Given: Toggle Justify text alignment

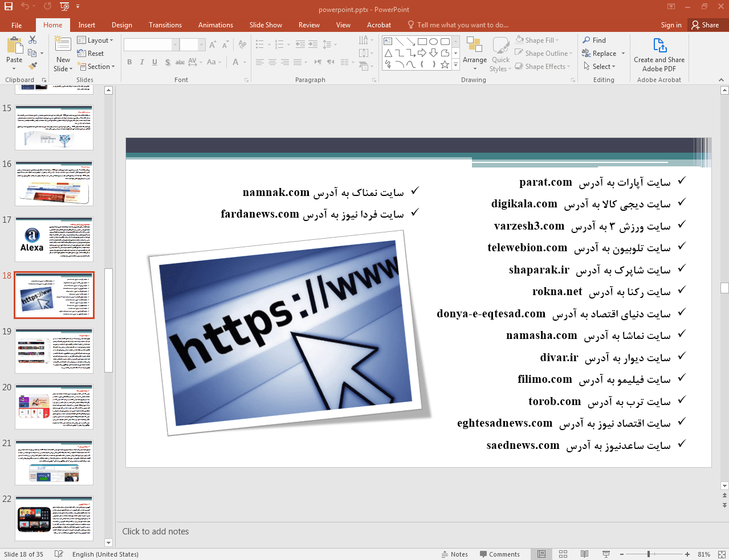Looking at the screenshot, I should point(298,62).
